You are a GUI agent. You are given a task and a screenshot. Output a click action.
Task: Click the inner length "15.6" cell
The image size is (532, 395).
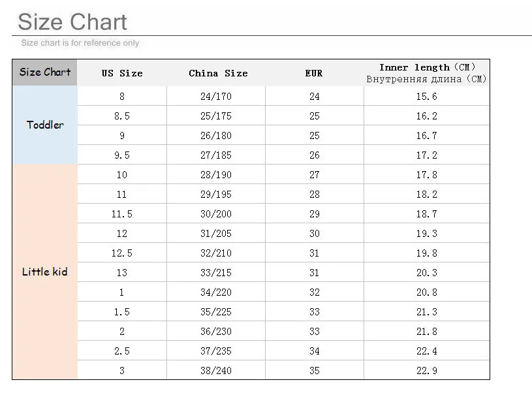[427, 97]
